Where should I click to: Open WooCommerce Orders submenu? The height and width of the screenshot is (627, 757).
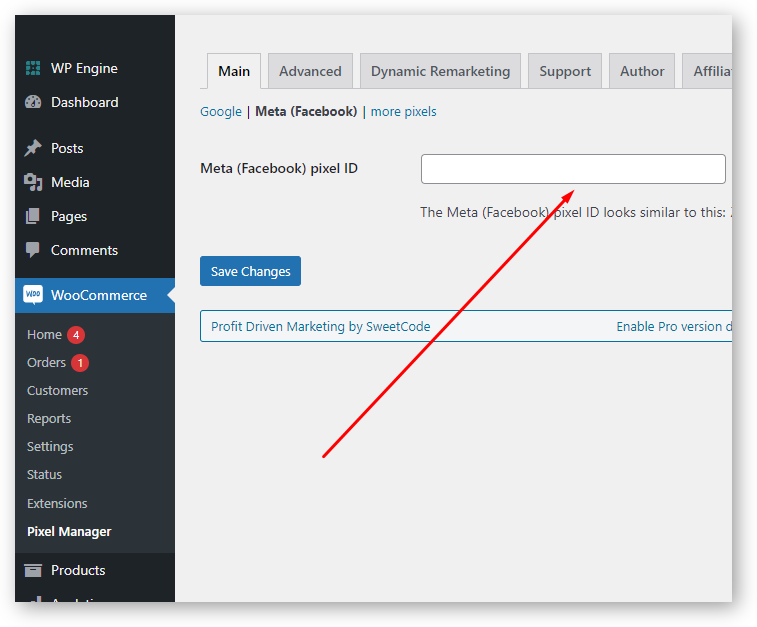click(46, 362)
